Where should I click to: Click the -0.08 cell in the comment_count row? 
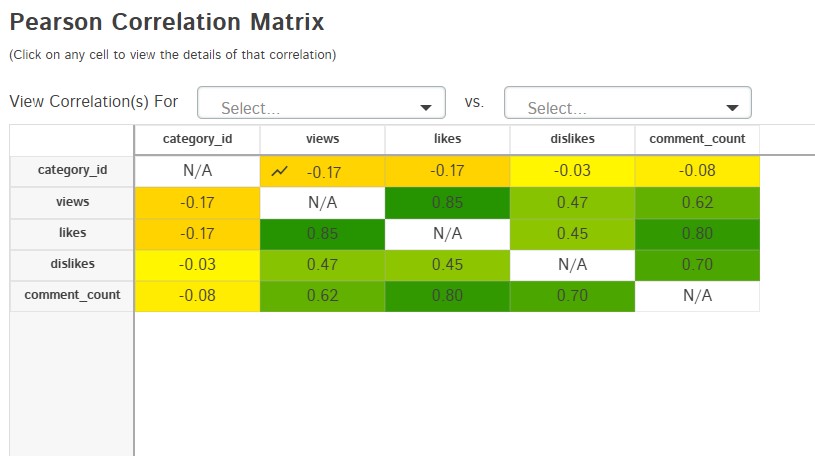[197, 295]
